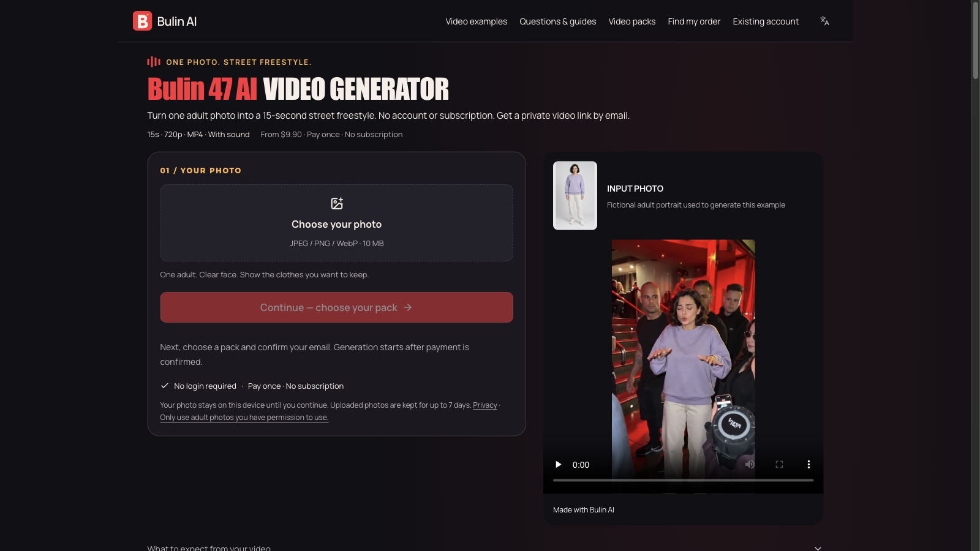Image resolution: width=980 pixels, height=551 pixels.
Task: Mute the example video volume icon
Action: [750, 465]
